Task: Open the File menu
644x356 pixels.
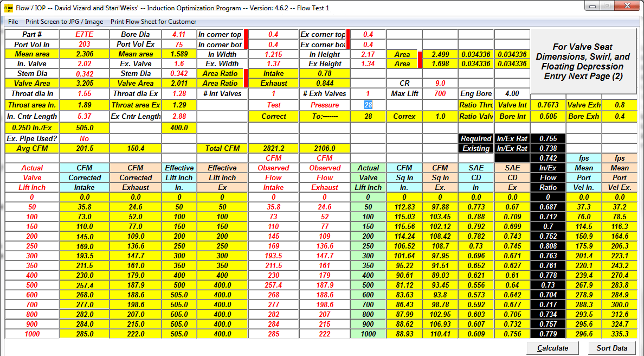Action: click(x=13, y=22)
